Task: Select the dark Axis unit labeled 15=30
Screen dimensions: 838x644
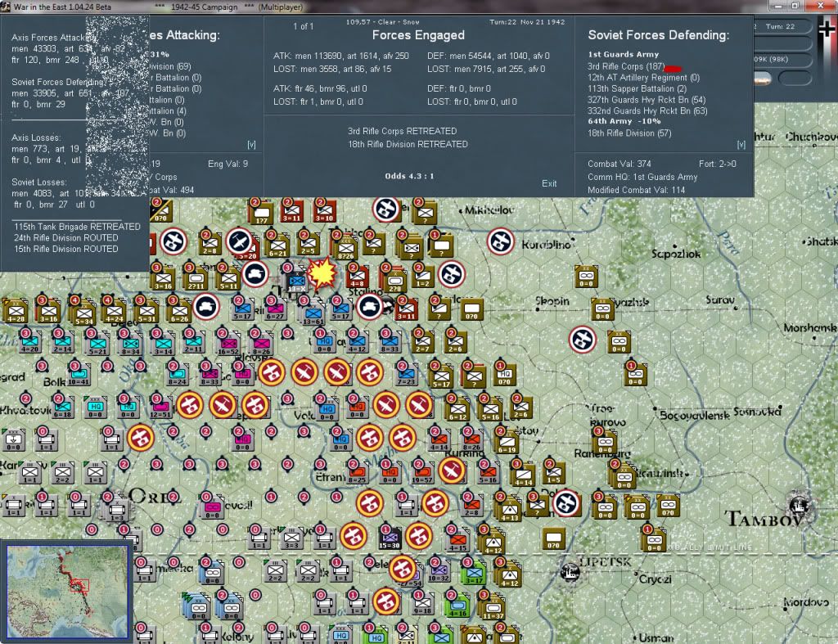Action: (389, 538)
